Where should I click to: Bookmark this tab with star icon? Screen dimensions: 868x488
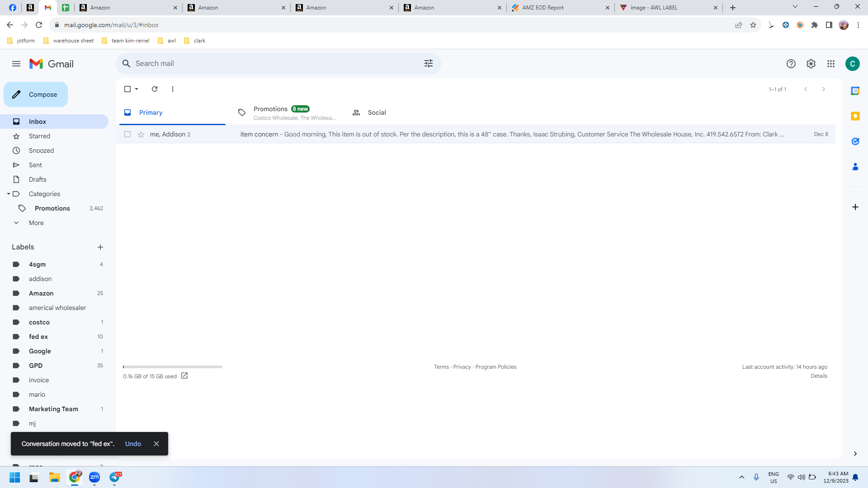click(753, 25)
